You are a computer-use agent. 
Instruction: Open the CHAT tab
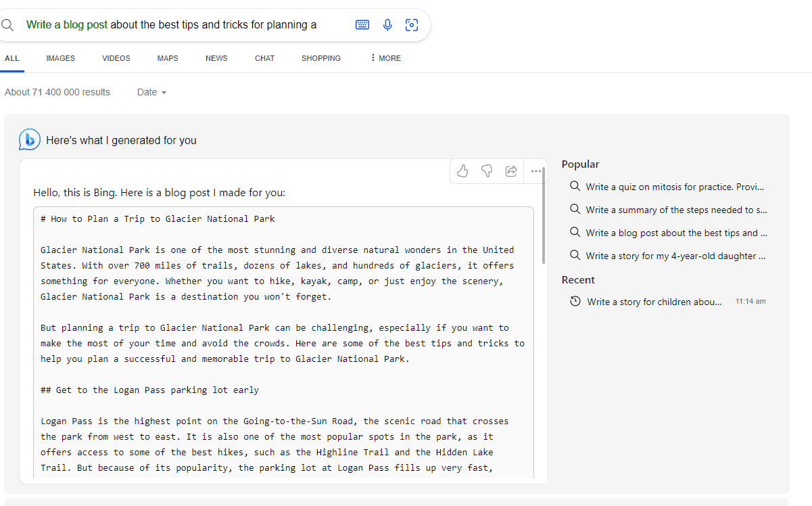pos(264,58)
